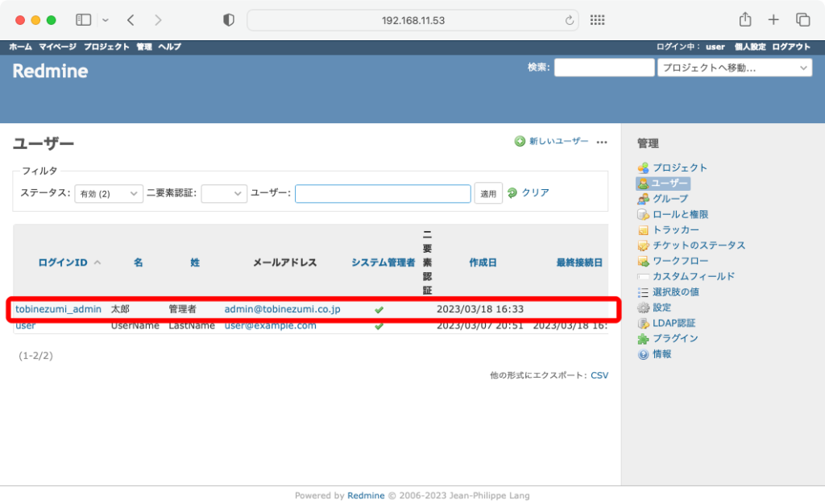Click the Safari address bar showing 192.168.11.53

(x=412, y=20)
